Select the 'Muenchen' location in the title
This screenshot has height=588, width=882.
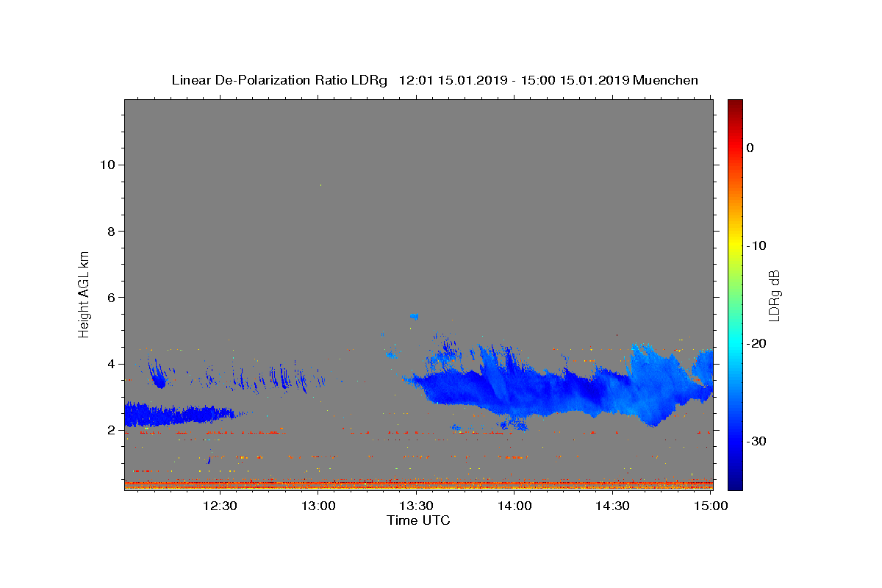(666, 80)
